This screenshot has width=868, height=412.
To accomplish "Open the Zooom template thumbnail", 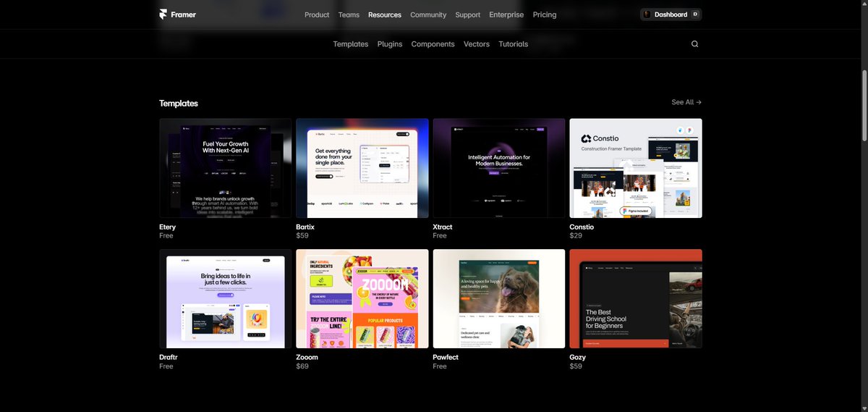I will pos(362,298).
